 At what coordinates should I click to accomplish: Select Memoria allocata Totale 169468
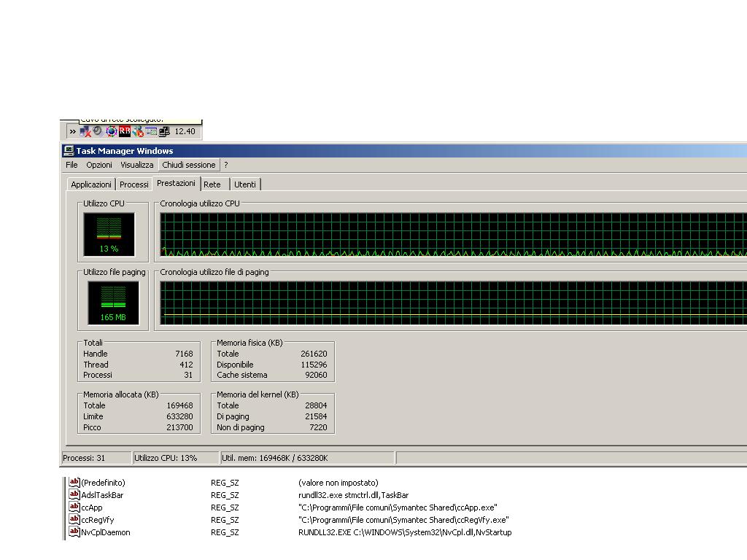(179, 405)
